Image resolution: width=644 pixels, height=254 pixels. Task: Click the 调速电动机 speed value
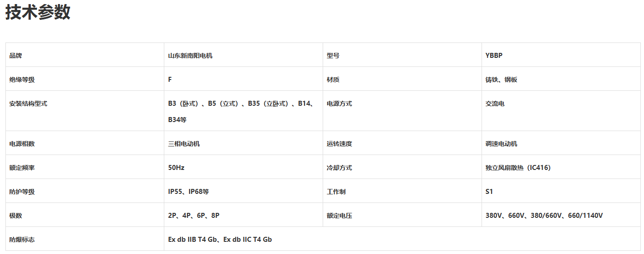click(x=501, y=144)
